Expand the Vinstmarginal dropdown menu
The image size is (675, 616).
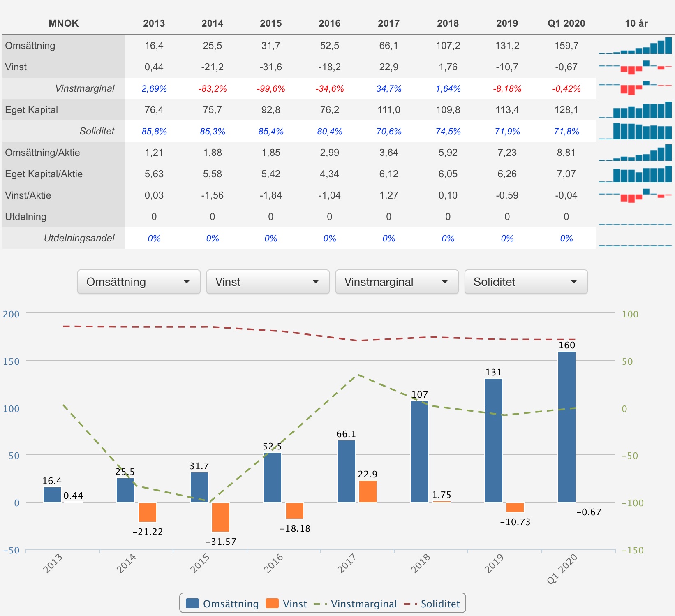[x=397, y=282]
